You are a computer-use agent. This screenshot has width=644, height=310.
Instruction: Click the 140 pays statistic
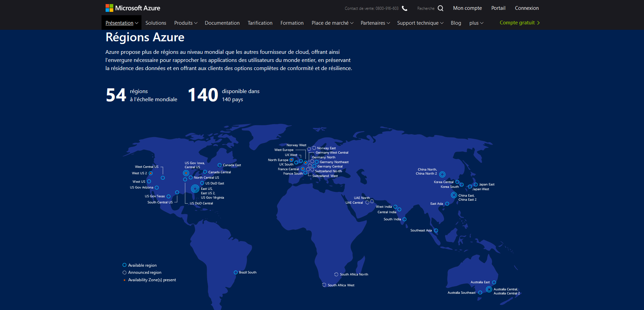point(224,95)
